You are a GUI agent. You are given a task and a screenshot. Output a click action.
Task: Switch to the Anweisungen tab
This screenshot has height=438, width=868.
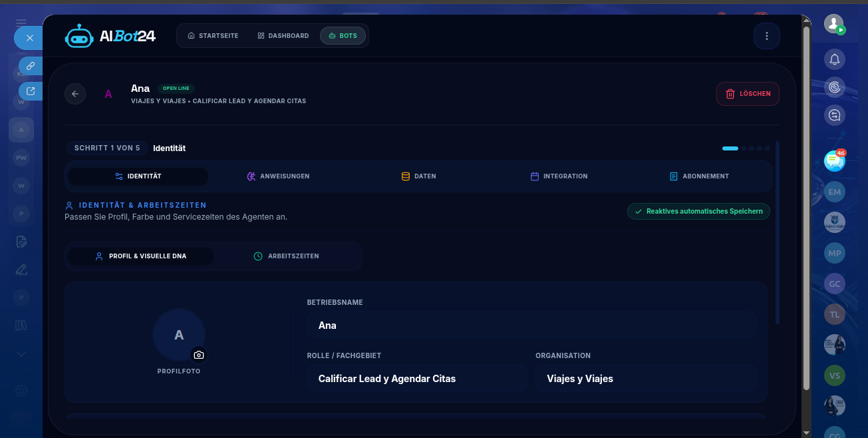pyautogui.click(x=278, y=176)
